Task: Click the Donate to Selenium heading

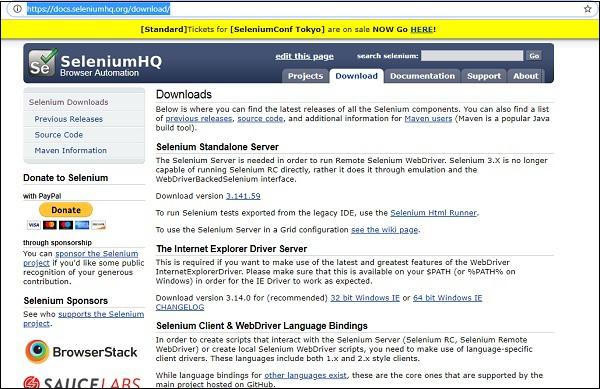Action: 65,177
